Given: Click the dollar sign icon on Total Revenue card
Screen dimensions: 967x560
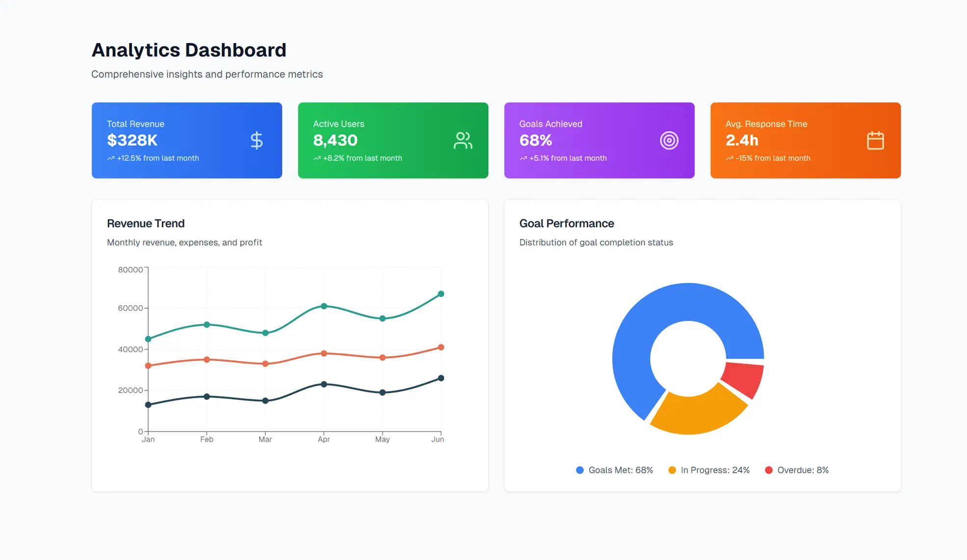Looking at the screenshot, I should click(257, 140).
